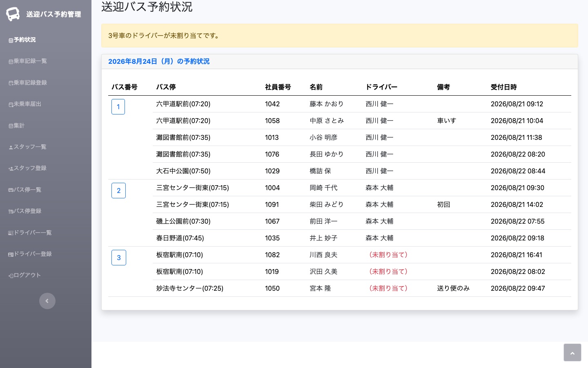This screenshot has width=588, height=368.
Task: Click the scroll-to-top arrow button
Action: [x=572, y=352]
